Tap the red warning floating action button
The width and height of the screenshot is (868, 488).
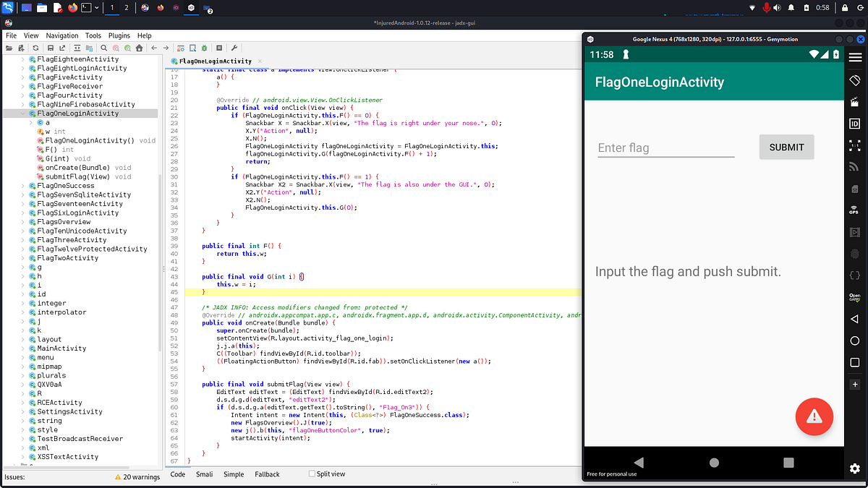click(x=814, y=416)
